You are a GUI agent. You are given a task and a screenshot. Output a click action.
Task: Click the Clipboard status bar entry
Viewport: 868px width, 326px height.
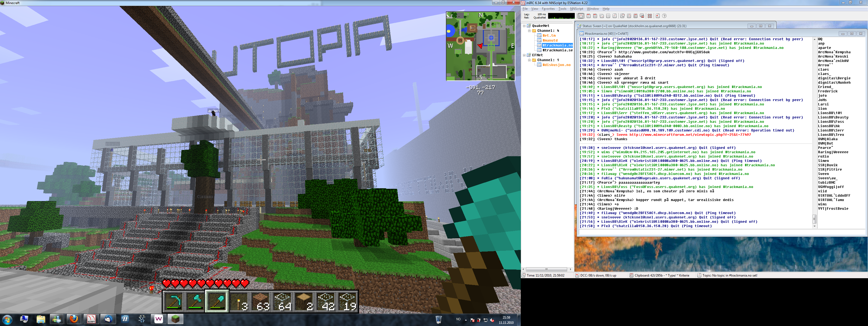point(659,275)
